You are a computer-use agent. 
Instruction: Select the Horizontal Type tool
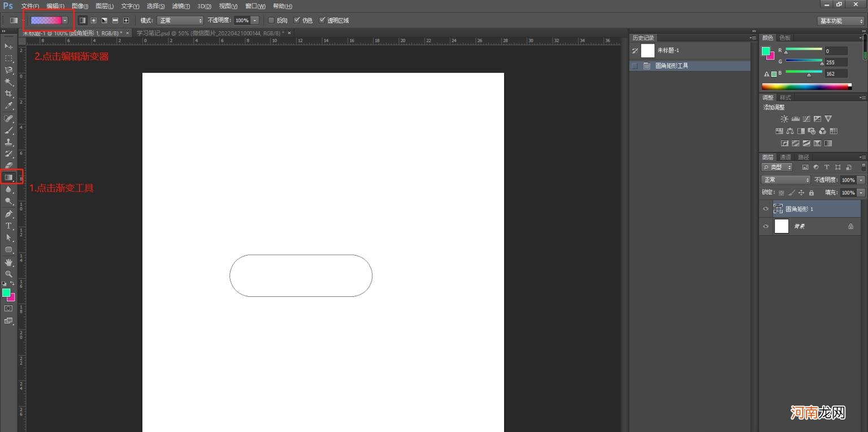(x=8, y=226)
